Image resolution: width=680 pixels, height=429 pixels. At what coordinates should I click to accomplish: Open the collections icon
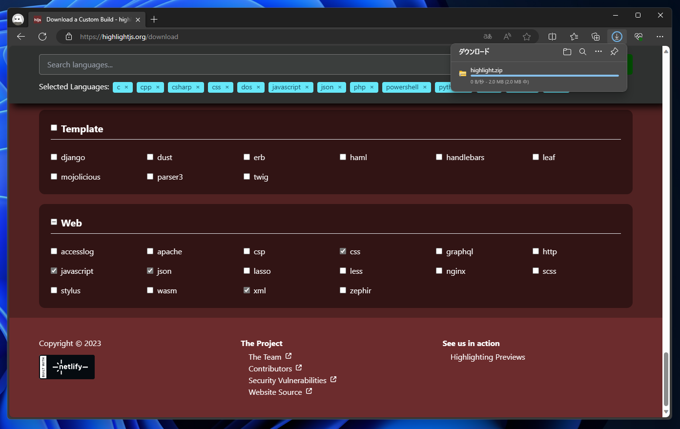tap(595, 36)
